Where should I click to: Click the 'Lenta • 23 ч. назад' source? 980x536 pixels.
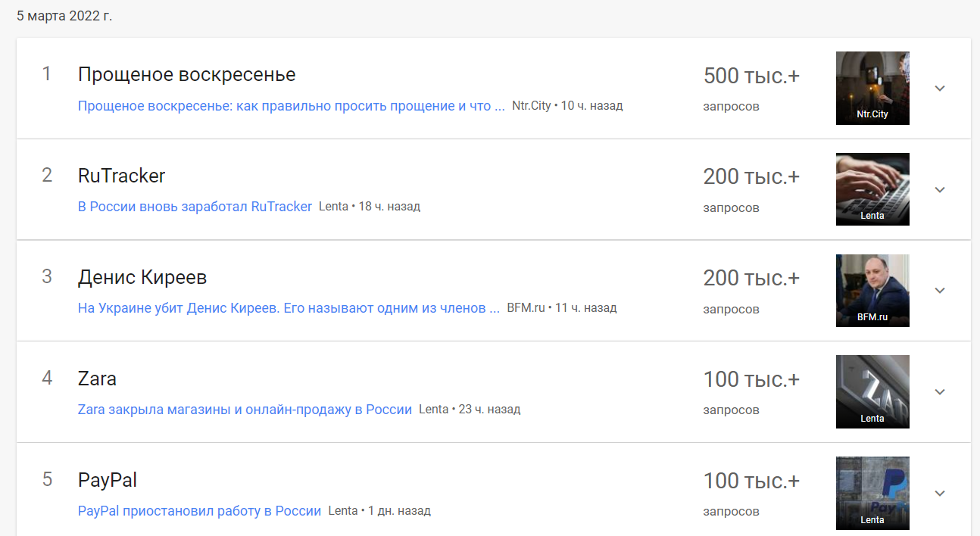(x=470, y=410)
